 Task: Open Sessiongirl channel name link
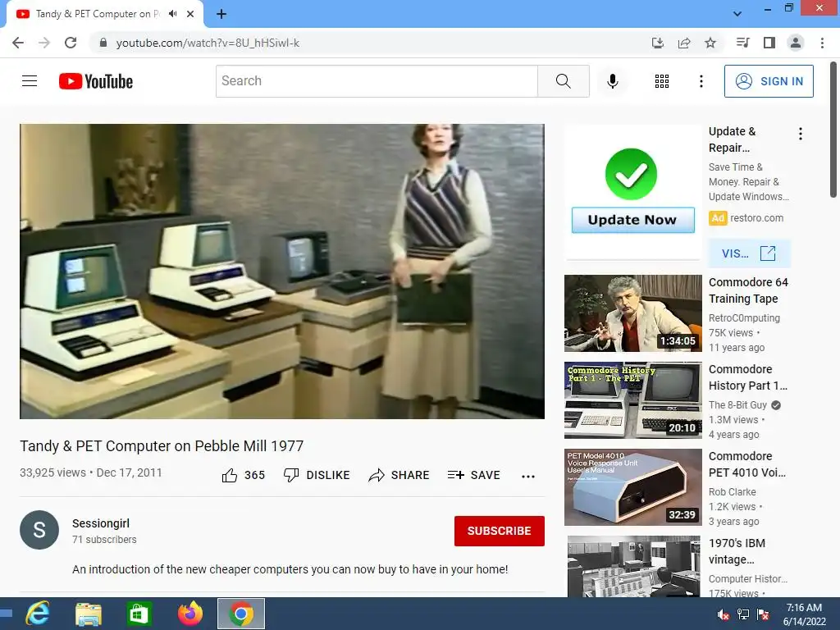[x=101, y=523]
